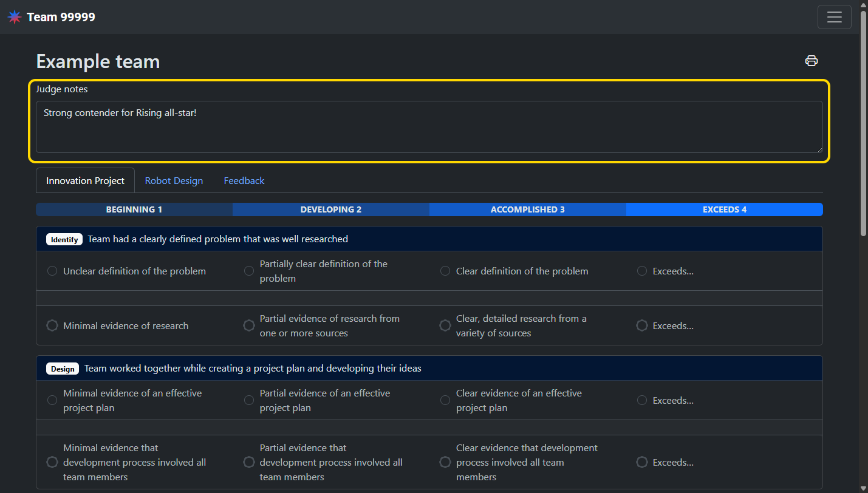Click the Identify badge label

click(64, 239)
